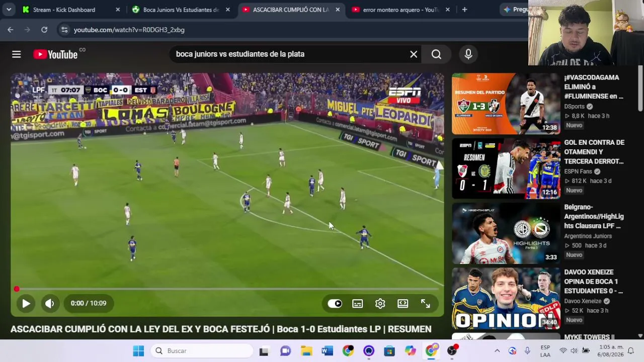Go back in the browser
The image size is (644, 362).
(x=11, y=30)
